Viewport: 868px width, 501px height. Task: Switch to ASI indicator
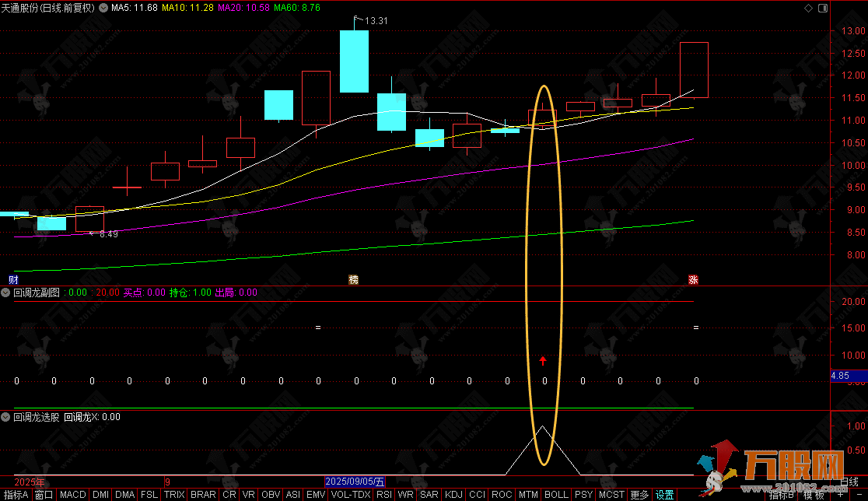tap(293, 494)
